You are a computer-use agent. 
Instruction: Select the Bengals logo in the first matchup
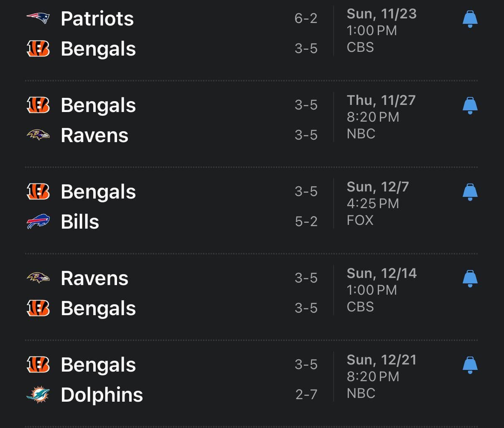coord(38,48)
